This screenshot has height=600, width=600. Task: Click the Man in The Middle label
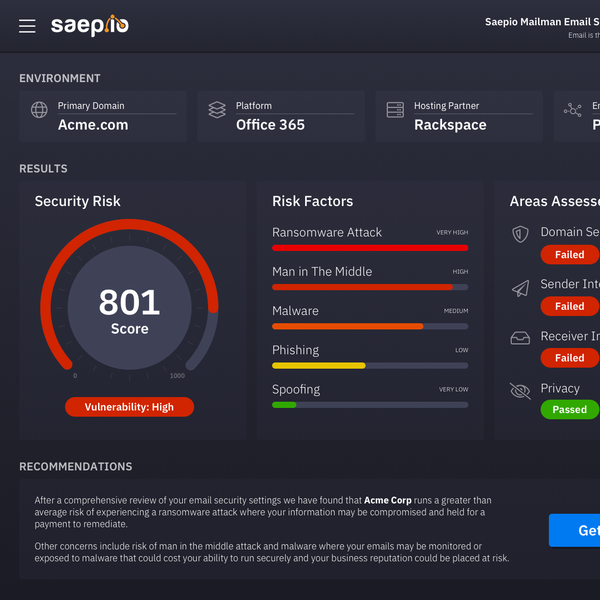tap(322, 272)
